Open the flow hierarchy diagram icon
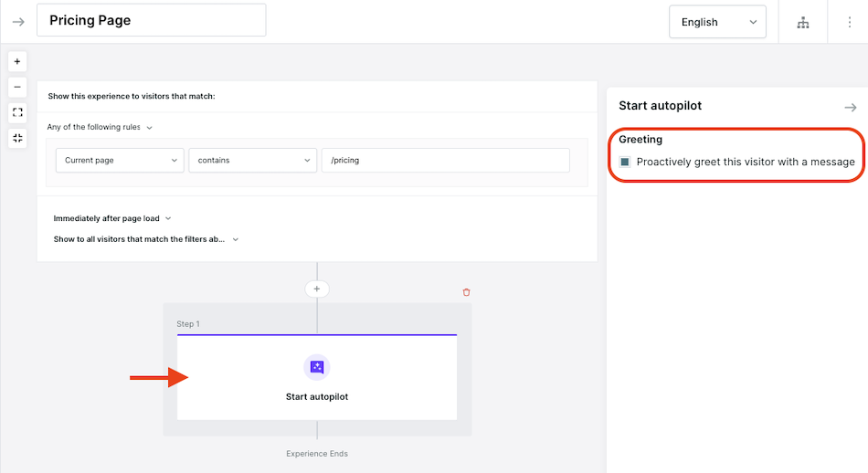Screen dimensions: 868x473 803,22
